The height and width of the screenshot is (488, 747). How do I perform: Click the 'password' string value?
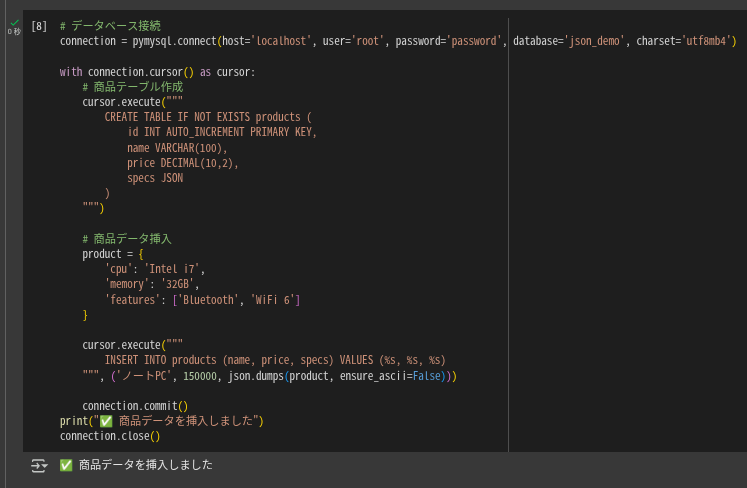pos(474,41)
